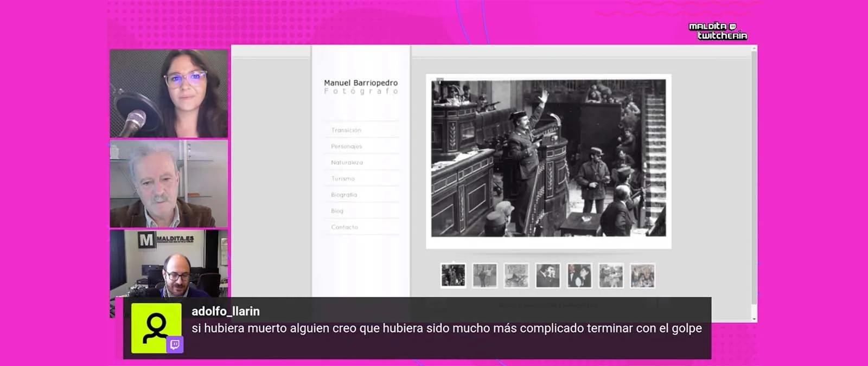Viewport: 868px width, 366px height.
Task: Click the purple Twitch badge icon
Action: click(175, 345)
